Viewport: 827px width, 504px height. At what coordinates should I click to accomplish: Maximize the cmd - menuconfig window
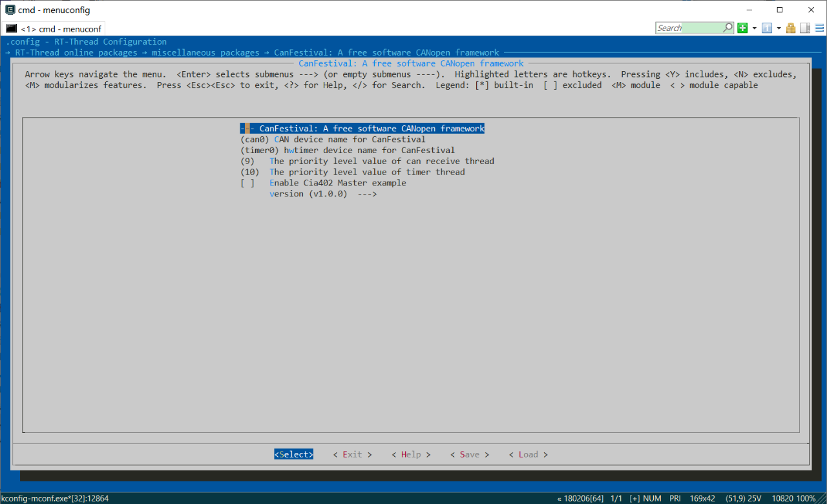(x=780, y=10)
